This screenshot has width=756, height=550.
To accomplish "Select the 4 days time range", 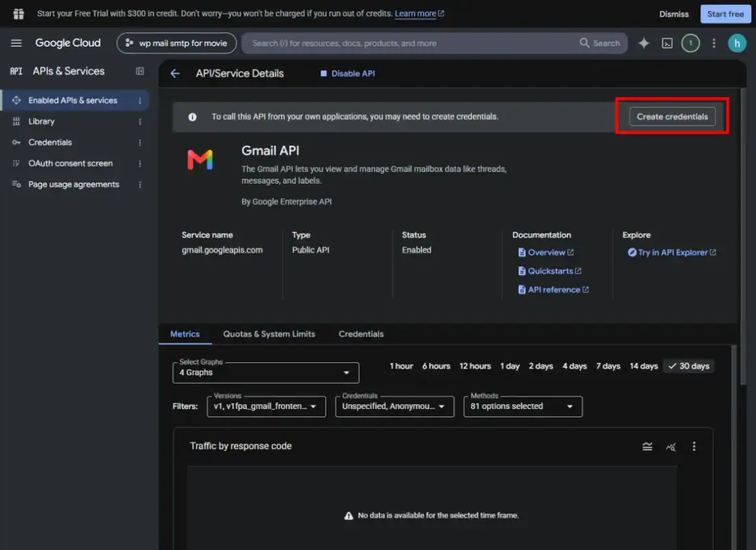I will (574, 366).
